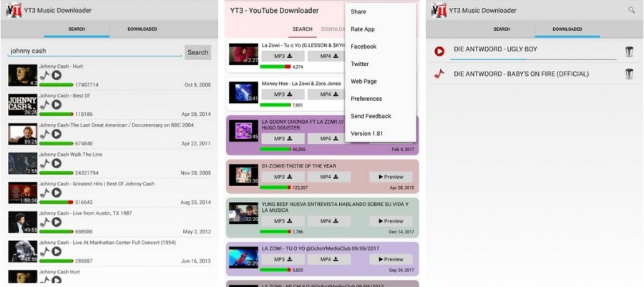Open Preferences from the menu
The height and width of the screenshot is (287, 644).
coord(381,99)
